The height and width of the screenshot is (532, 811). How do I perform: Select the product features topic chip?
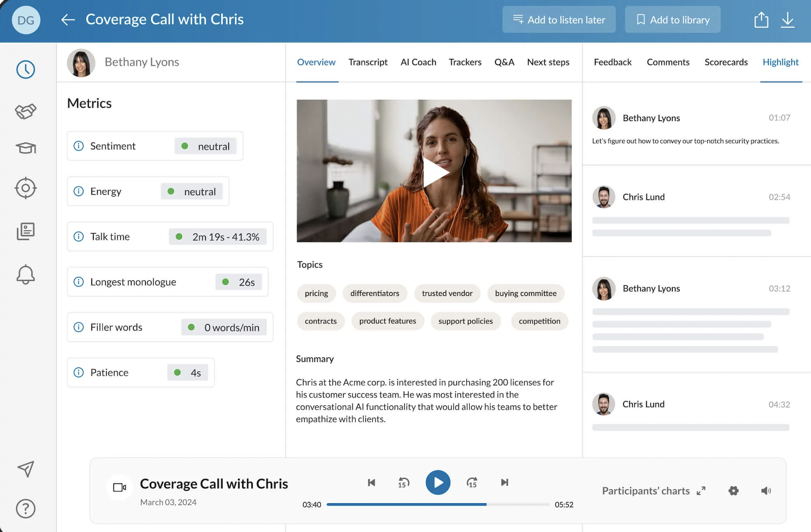(388, 321)
